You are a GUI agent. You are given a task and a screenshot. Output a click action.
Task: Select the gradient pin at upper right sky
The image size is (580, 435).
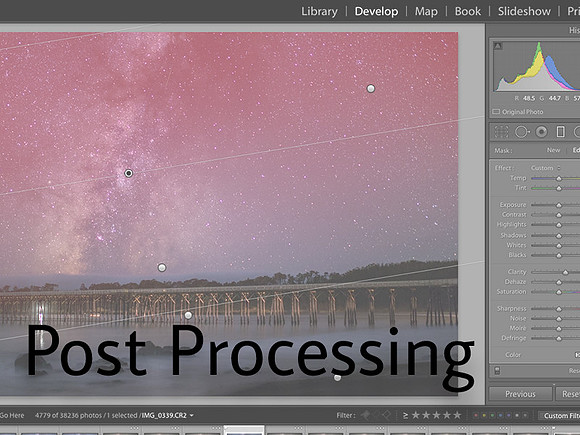coord(371,88)
